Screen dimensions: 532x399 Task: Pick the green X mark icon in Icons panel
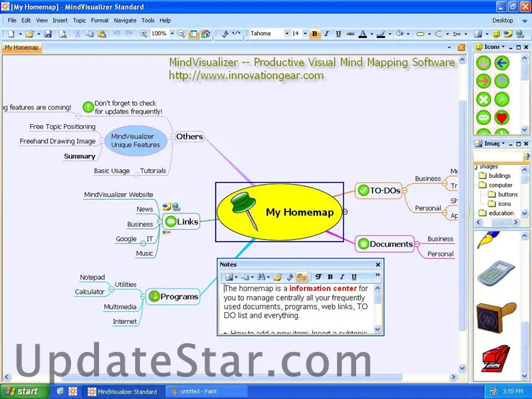point(484,100)
